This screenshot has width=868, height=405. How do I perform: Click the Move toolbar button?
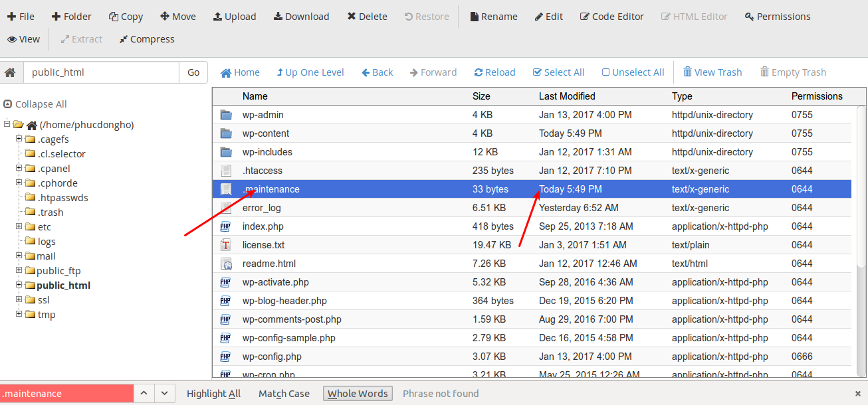(178, 17)
